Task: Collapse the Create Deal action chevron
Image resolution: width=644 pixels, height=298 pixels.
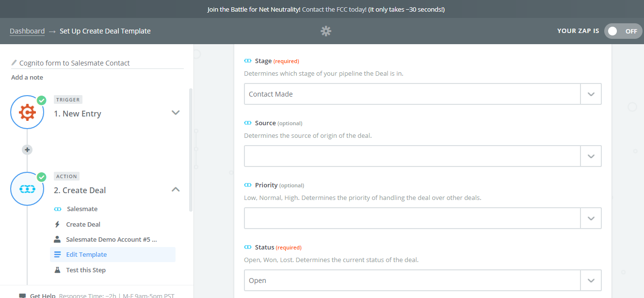Action: tap(176, 189)
